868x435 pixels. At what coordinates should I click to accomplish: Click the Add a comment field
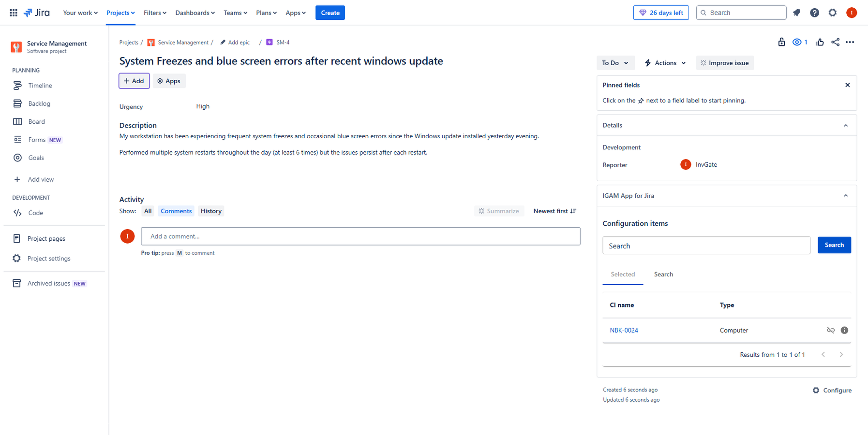[360, 236]
